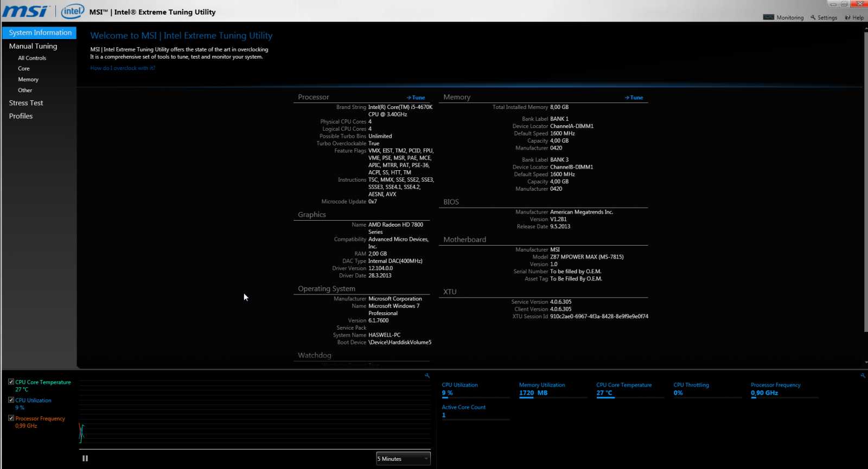This screenshot has height=469, width=868.
Task: Click the MSI logo
Action: [26, 11]
